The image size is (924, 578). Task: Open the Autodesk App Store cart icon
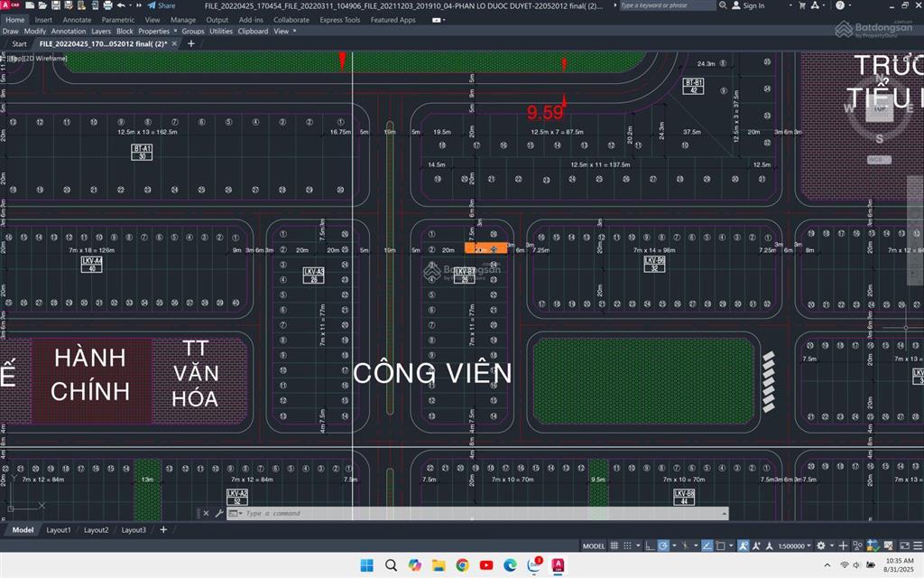(x=802, y=5)
